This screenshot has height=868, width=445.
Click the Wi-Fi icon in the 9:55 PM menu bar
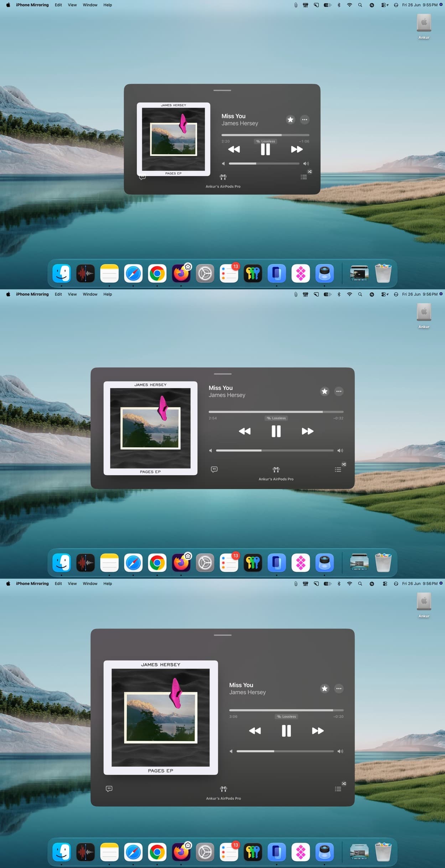(350, 5)
